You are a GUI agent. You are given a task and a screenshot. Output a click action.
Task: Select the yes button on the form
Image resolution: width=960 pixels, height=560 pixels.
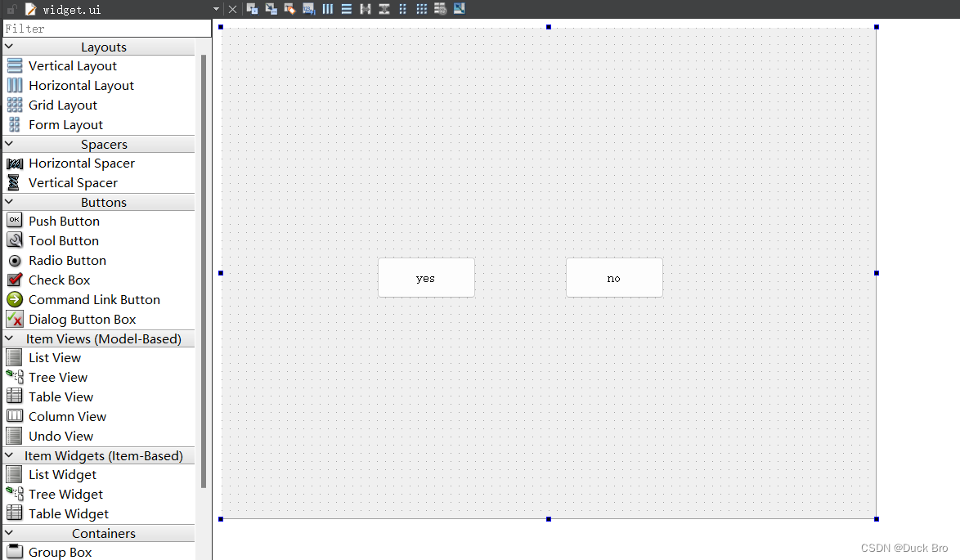click(426, 277)
